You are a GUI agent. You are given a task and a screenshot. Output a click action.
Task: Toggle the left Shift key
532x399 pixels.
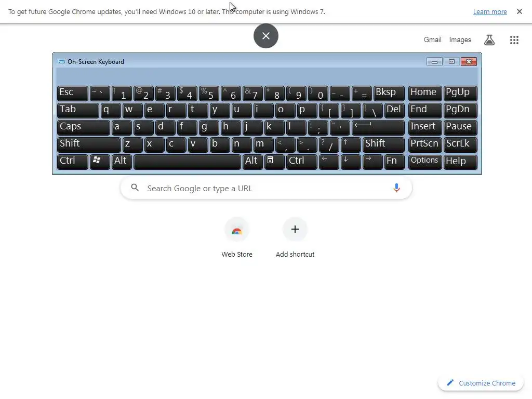(x=89, y=144)
